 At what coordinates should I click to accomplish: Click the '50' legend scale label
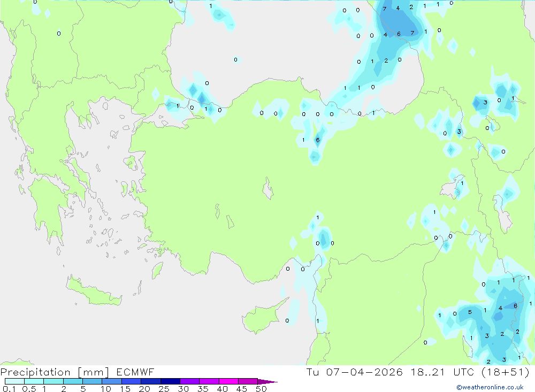tap(261, 389)
